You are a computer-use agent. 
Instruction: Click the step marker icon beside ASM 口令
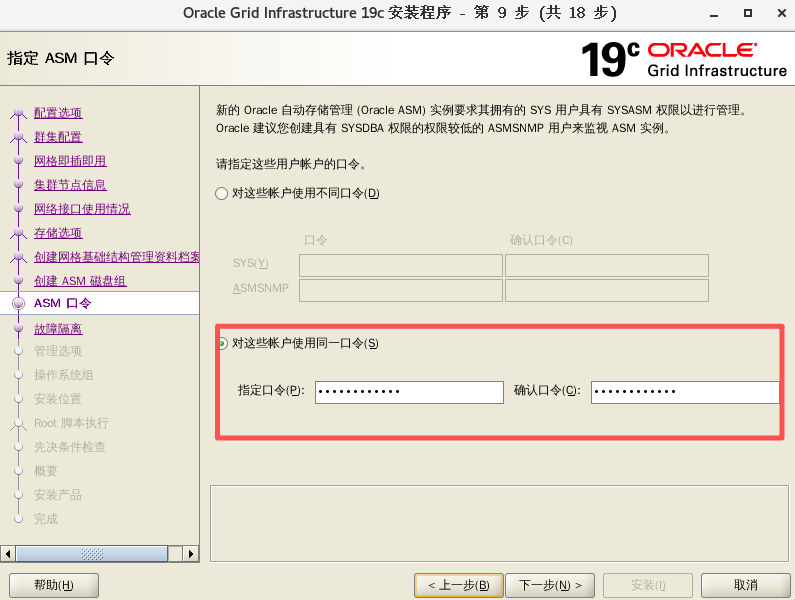point(19,303)
